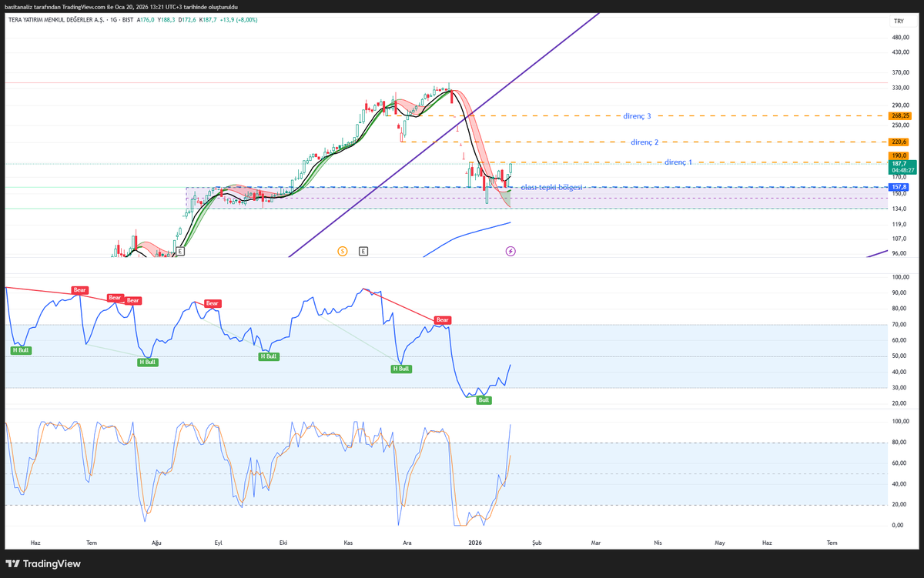The width and height of the screenshot is (924, 578).
Task: Click the 119,0 price axis label
Action: (x=899, y=224)
